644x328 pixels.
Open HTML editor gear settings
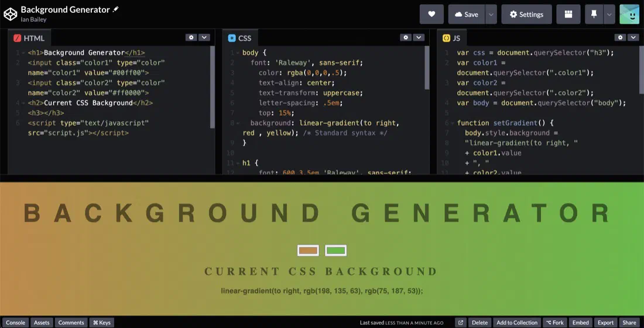coord(191,37)
